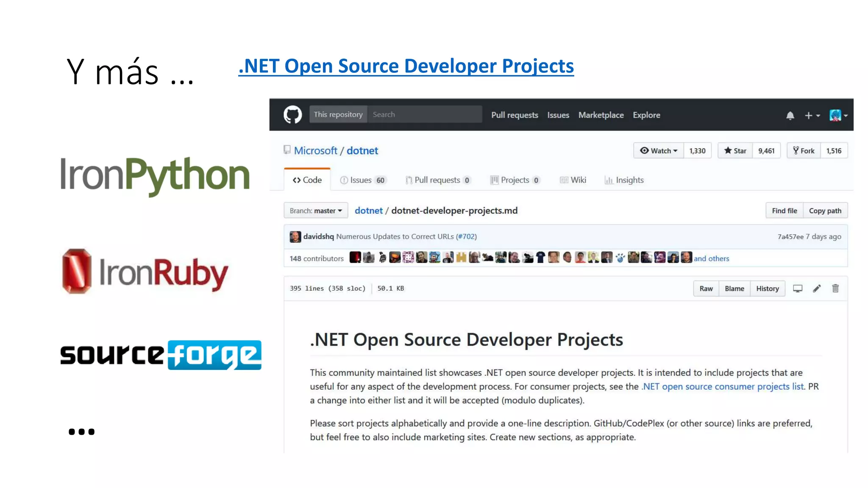Click the SourceForge logo
Screen dimensions: 868x488
pos(161,355)
